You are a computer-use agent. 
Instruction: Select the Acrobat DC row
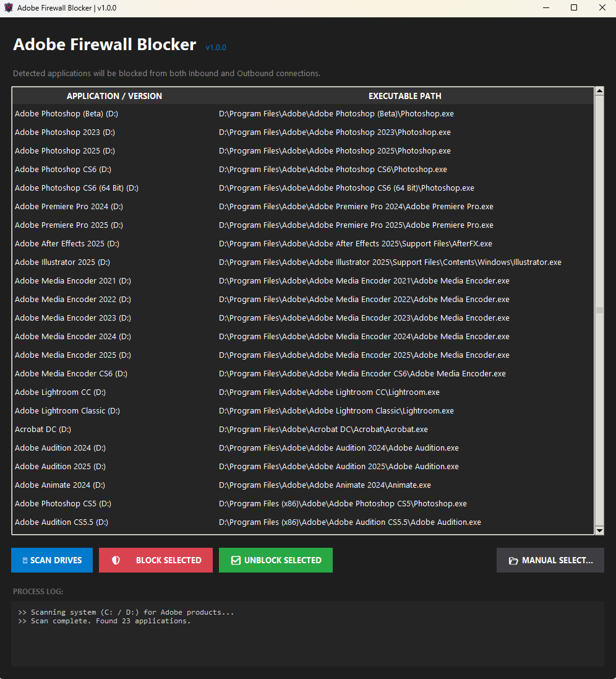[43, 430]
